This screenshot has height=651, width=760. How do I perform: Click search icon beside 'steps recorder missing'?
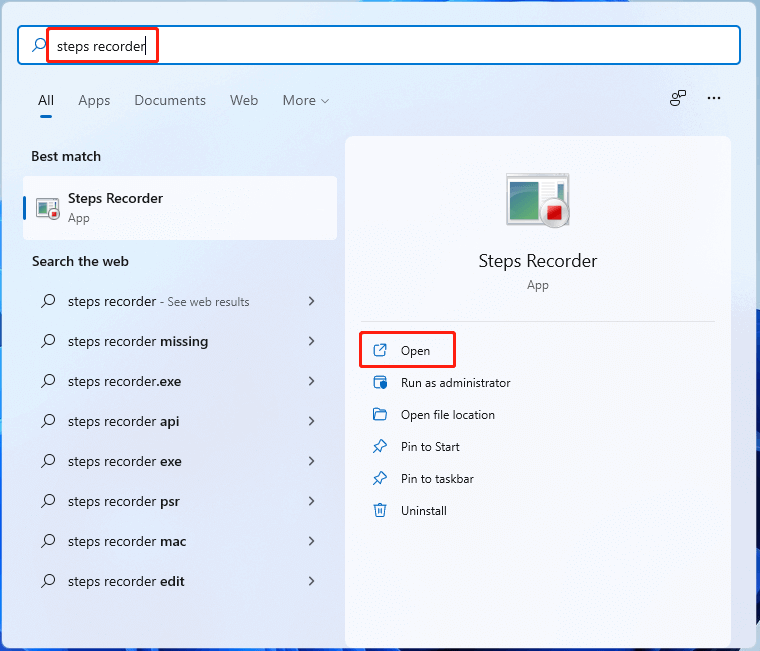point(48,341)
